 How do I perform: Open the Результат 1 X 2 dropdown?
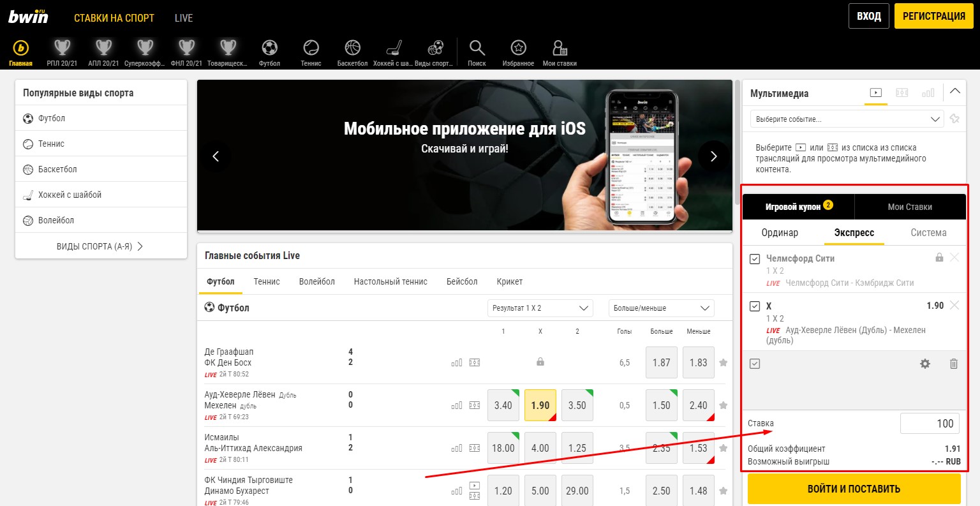pos(540,308)
